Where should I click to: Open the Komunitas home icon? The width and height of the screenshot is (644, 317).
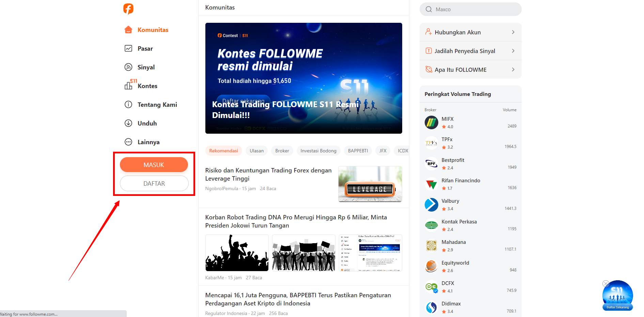pos(128,30)
